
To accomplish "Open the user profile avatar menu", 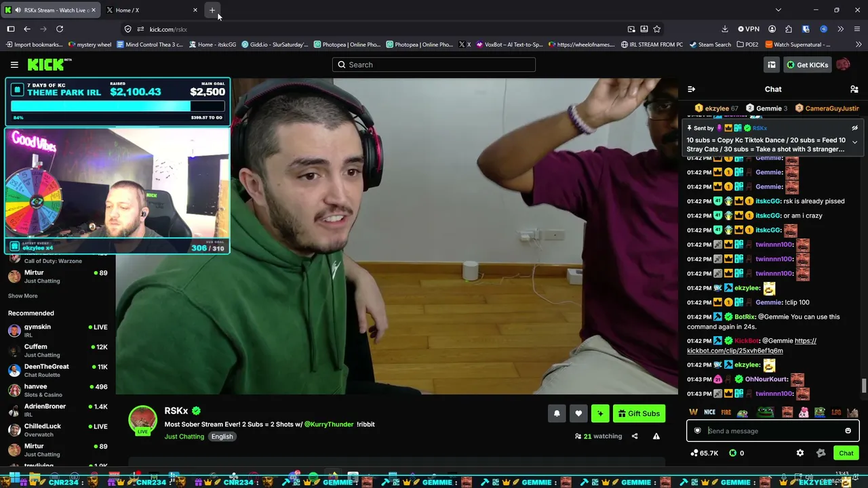I will point(843,64).
